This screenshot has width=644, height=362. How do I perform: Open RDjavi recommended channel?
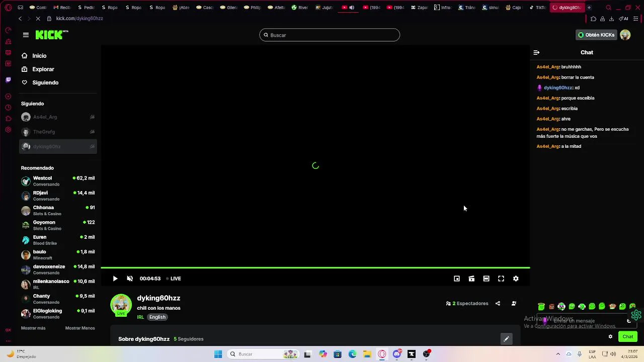click(x=58, y=196)
